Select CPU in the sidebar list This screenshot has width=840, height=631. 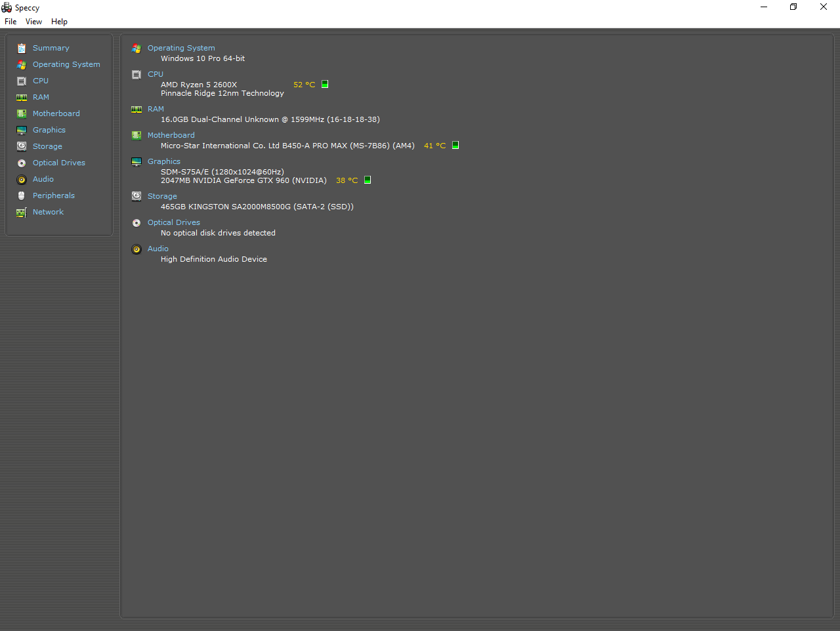(41, 81)
